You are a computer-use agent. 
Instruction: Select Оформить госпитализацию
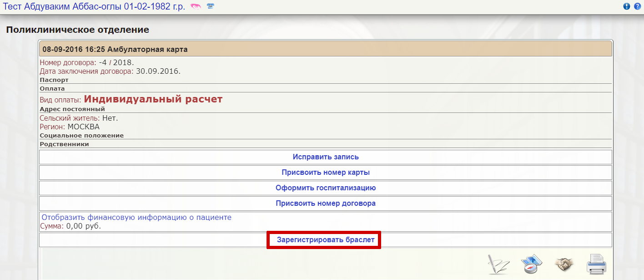[x=326, y=188]
